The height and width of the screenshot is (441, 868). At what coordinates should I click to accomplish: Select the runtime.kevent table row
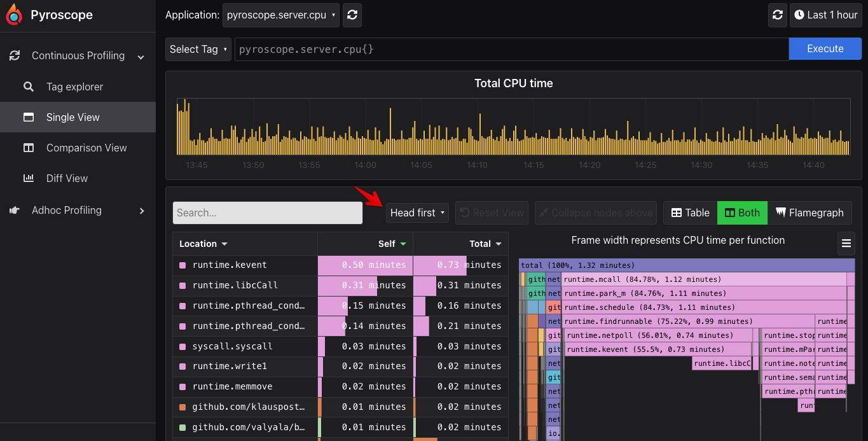tap(340, 265)
